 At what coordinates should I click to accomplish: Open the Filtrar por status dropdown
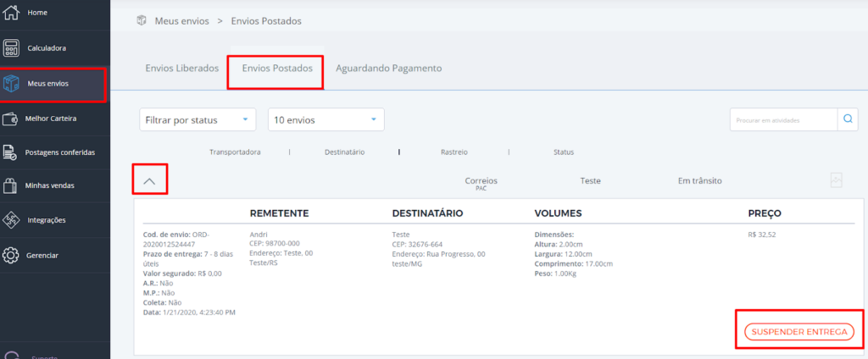coord(198,119)
